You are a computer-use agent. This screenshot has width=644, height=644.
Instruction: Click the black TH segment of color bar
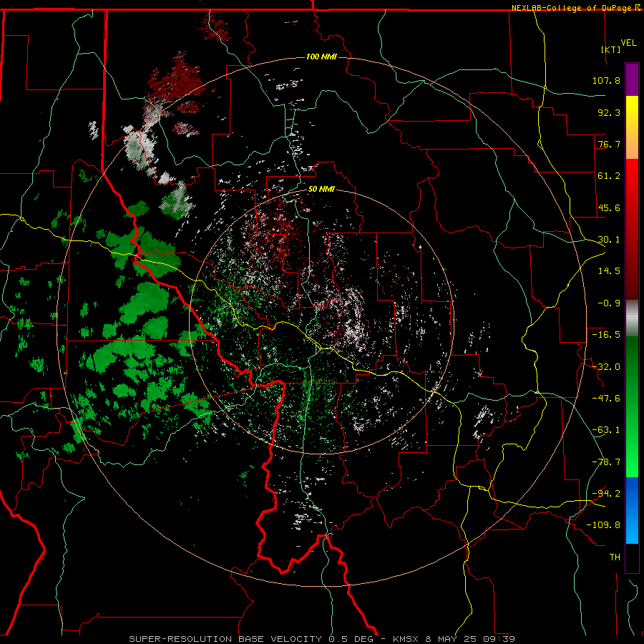[x=632, y=557]
